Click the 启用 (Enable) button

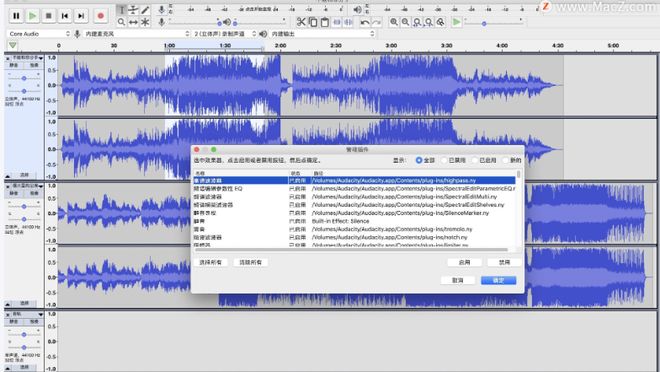click(464, 262)
